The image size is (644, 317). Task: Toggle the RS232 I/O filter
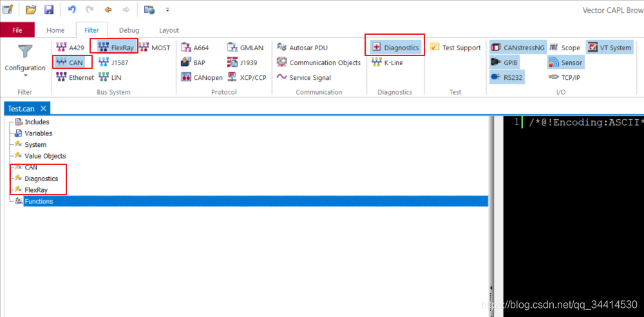[507, 77]
